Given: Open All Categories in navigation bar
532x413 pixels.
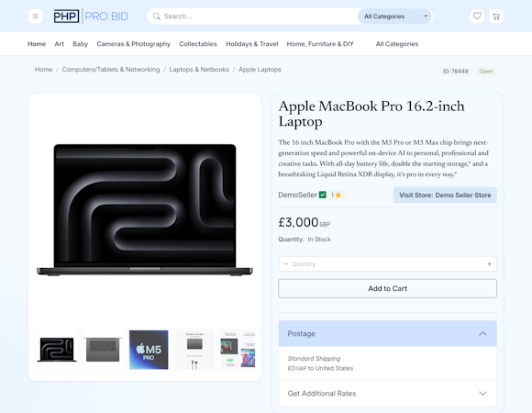Looking at the screenshot, I should [x=397, y=44].
